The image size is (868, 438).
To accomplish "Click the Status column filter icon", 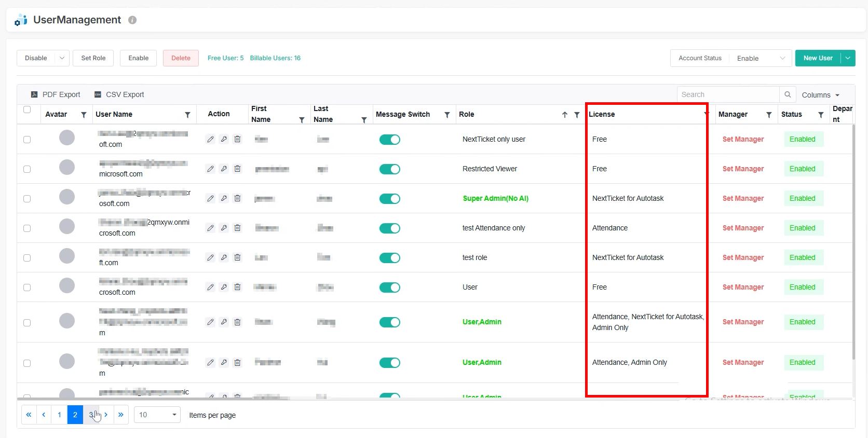I will (821, 115).
